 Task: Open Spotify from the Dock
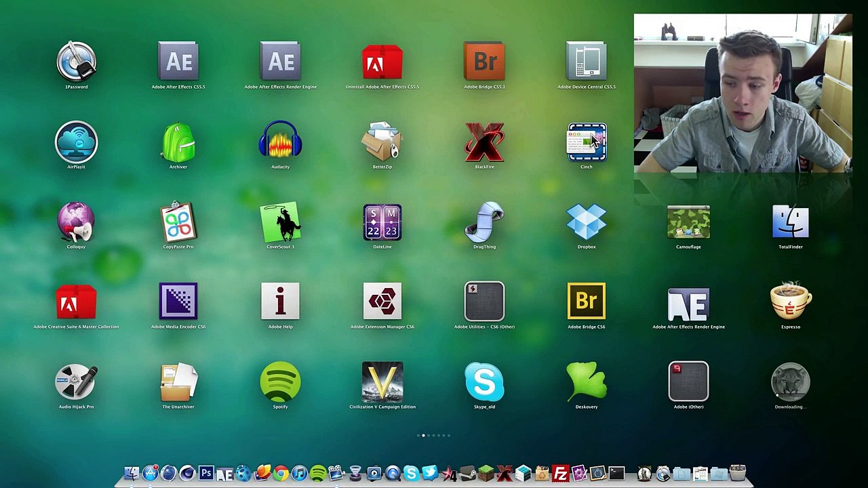pyautogui.click(x=318, y=473)
